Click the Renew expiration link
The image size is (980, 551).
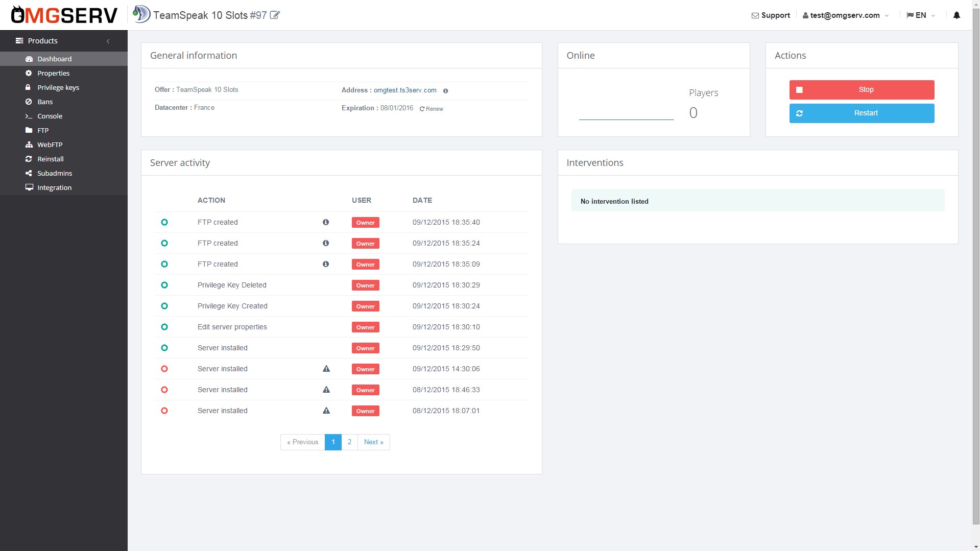pyautogui.click(x=432, y=109)
